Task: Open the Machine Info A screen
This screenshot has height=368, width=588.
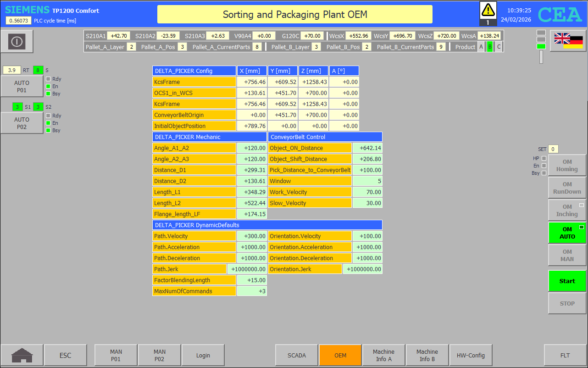Action: [383, 355]
